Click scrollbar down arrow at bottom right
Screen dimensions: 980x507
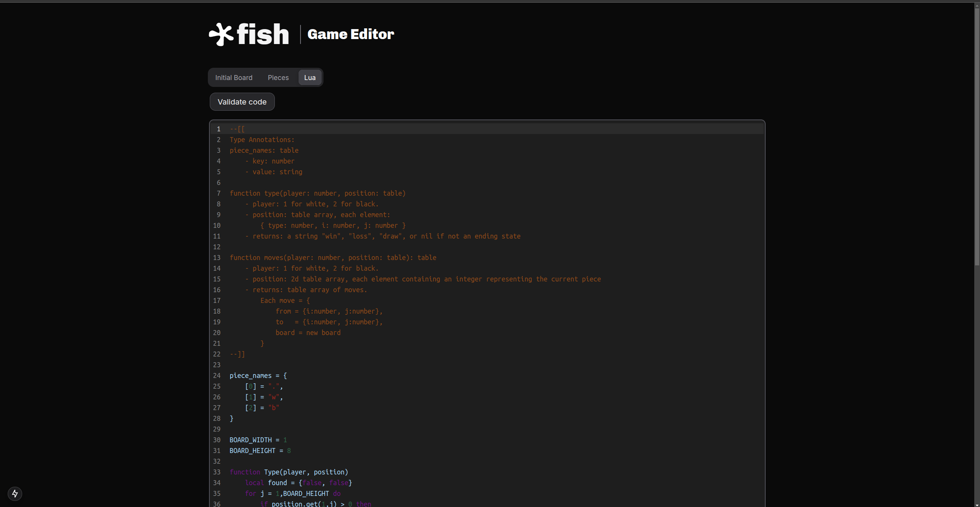pyautogui.click(x=977, y=504)
